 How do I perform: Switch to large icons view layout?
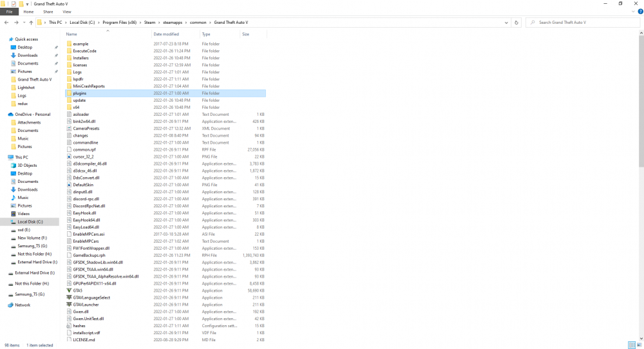tap(639, 345)
